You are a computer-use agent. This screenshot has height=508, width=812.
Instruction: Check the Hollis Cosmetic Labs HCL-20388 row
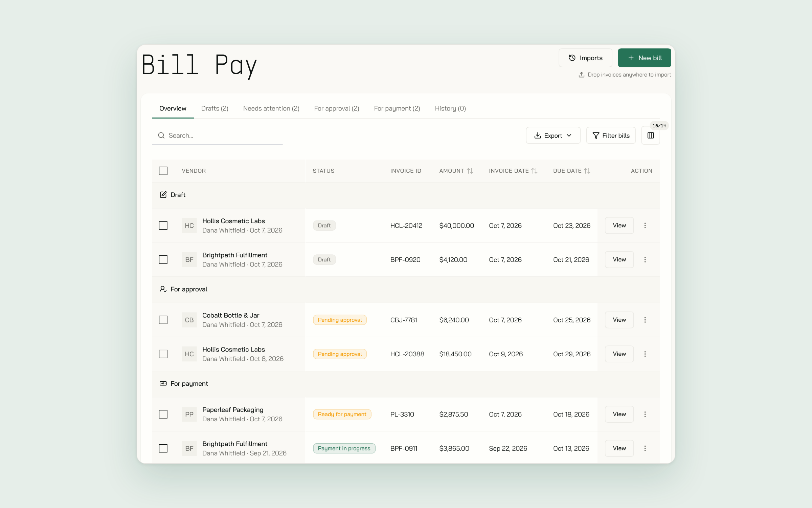163,354
